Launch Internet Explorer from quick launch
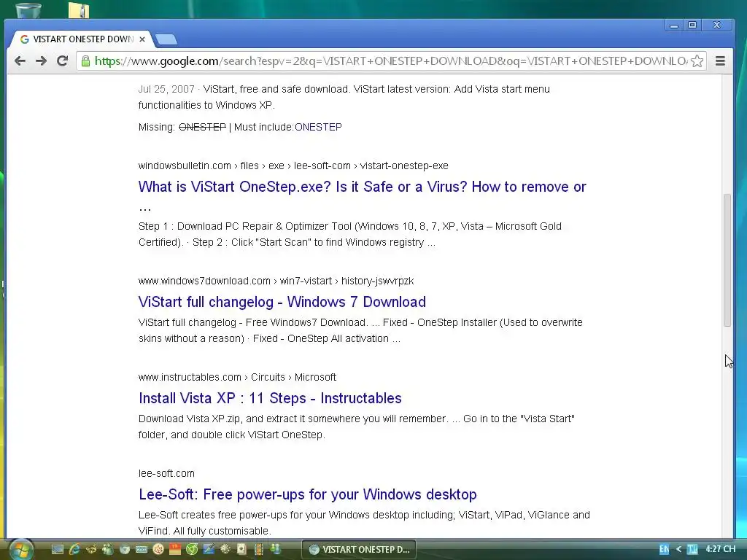The image size is (747, 560). click(x=74, y=550)
